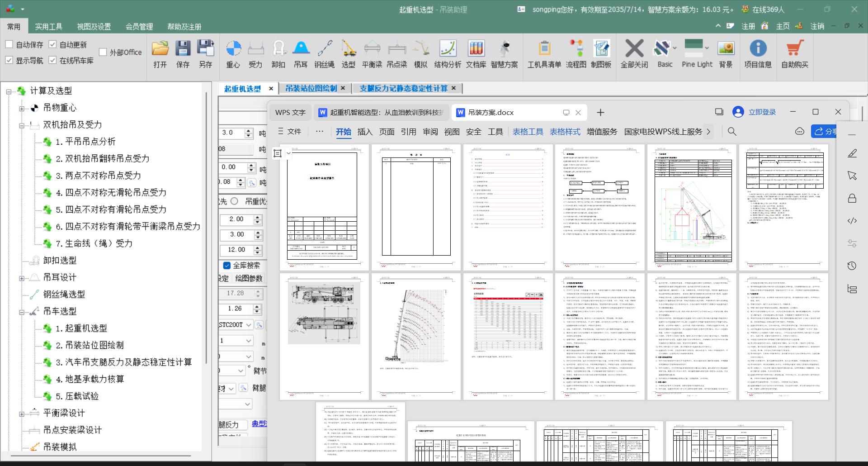Collapse the 双机抬吊及受力 tree node
868x466 pixels.
click(22, 126)
